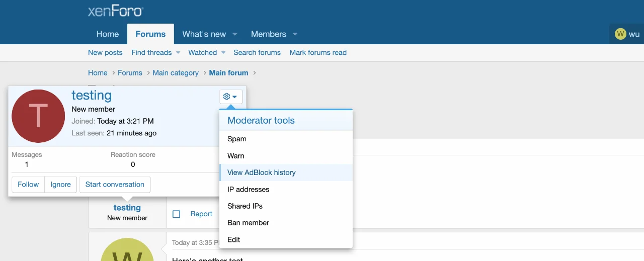Expand the Watched dropdown arrow
Screen dimensions: 644x261
223,53
